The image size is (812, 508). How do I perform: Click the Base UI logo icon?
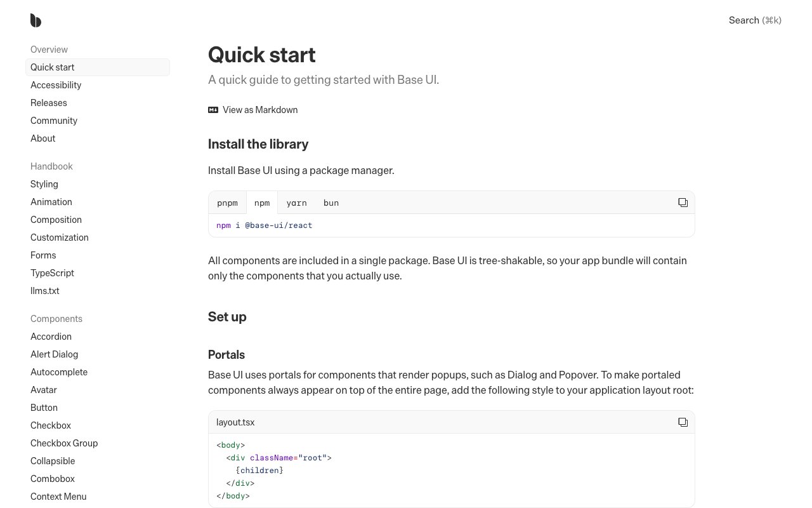coord(36,20)
